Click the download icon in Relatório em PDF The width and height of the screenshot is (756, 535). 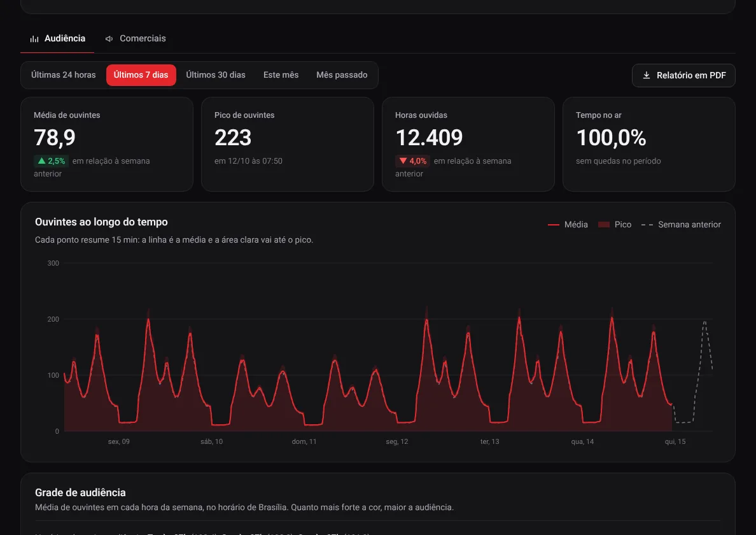[647, 75]
